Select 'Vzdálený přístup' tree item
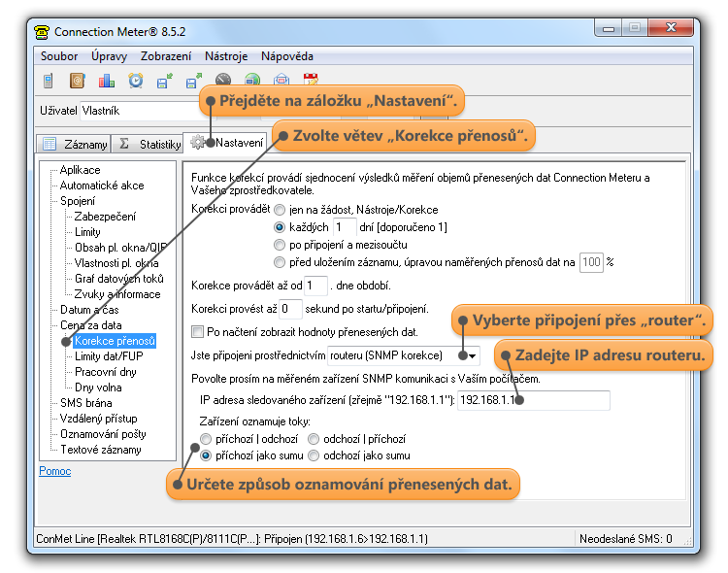Screen dimensions: 728x573 click(x=98, y=419)
